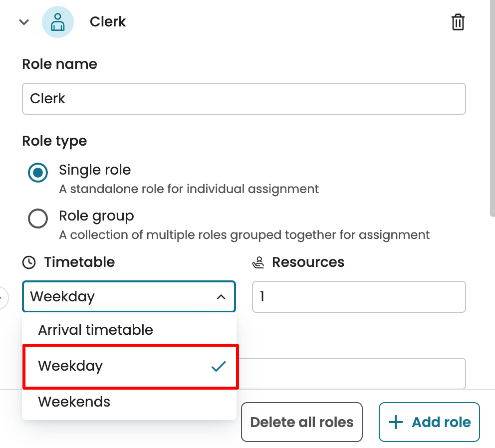This screenshot has height=448, width=495.
Task: Select Weekends from the timetable options
Action: (x=74, y=402)
